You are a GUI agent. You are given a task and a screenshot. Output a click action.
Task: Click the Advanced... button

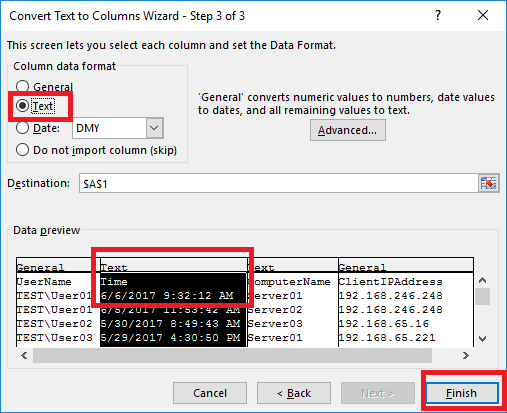tap(348, 130)
